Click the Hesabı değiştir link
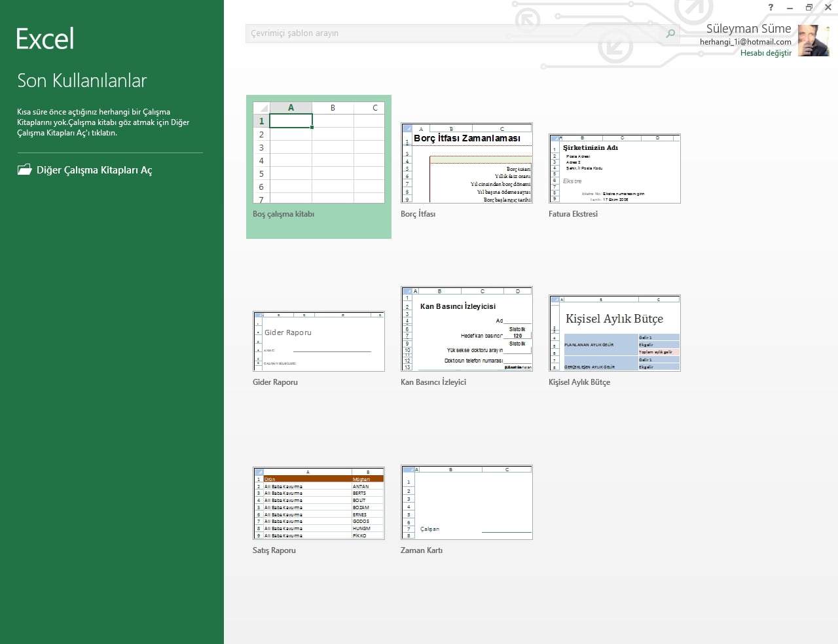This screenshot has width=838, height=644. pyautogui.click(x=766, y=53)
